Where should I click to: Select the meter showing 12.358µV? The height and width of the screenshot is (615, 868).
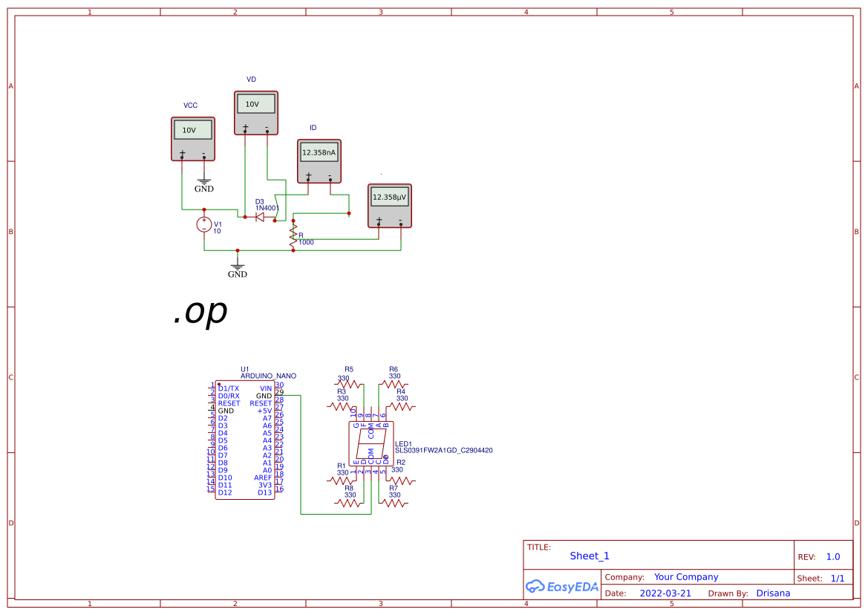click(389, 206)
